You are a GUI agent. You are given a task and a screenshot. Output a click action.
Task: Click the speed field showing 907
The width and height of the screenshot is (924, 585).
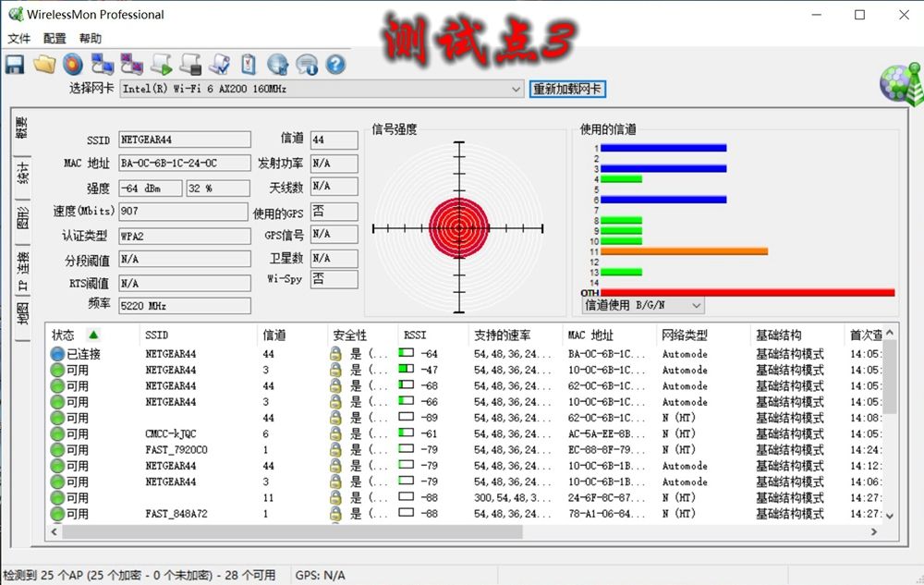point(183,211)
